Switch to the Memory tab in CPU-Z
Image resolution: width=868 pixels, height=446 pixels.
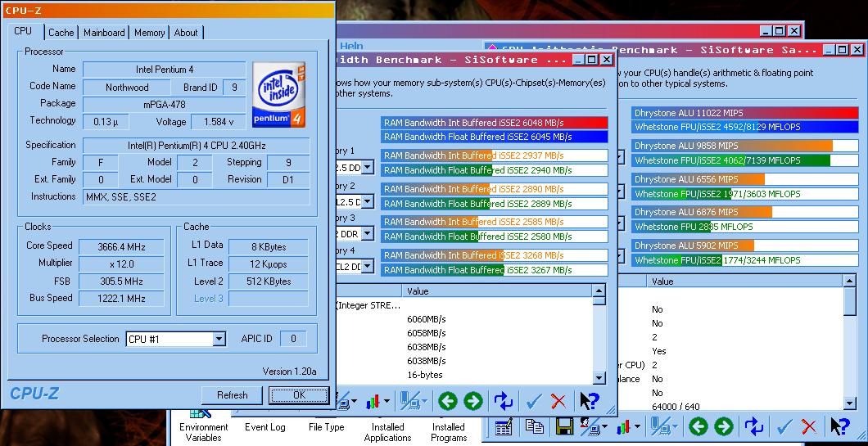coord(149,33)
